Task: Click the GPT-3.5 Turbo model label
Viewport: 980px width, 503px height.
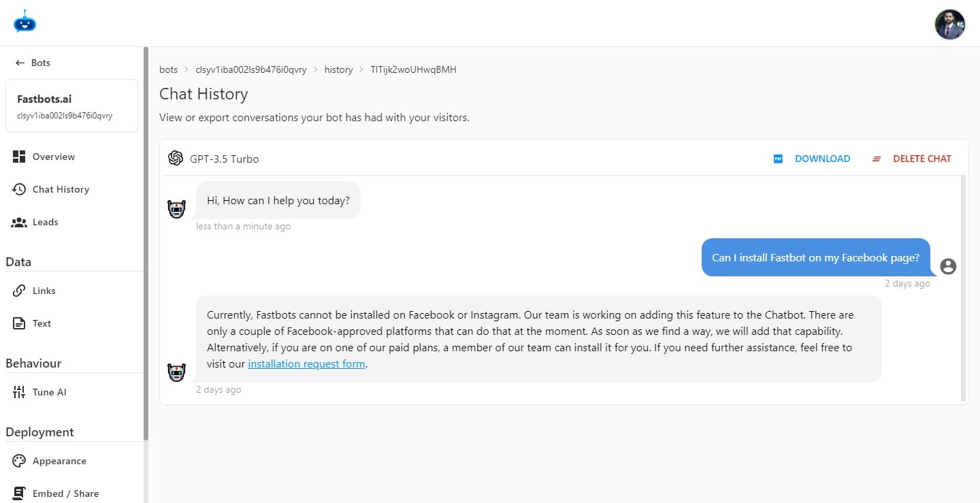Action: [225, 159]
